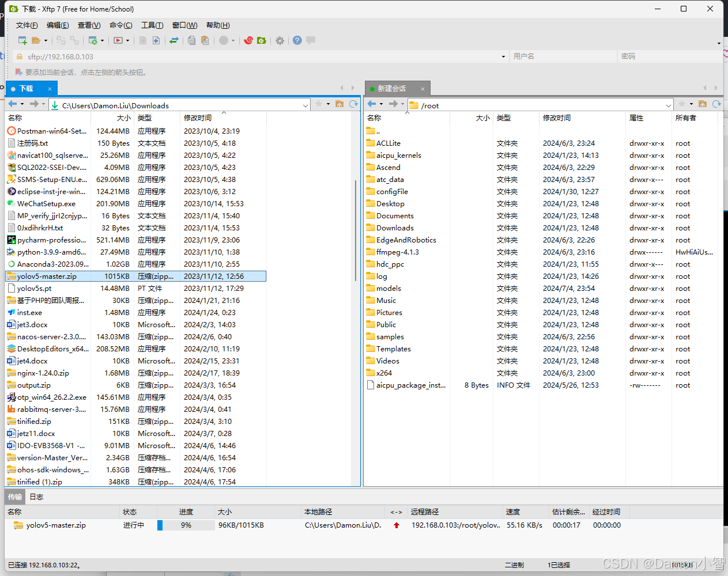Click the Copy toolbar icon

coord(191,40)
